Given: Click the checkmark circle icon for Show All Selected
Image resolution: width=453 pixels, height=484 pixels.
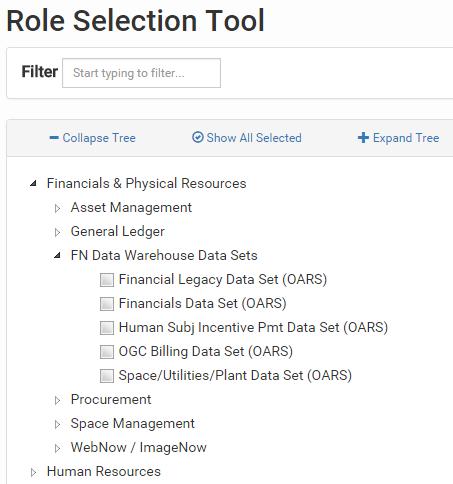Looking at the screenshot, I should point(198,137).
